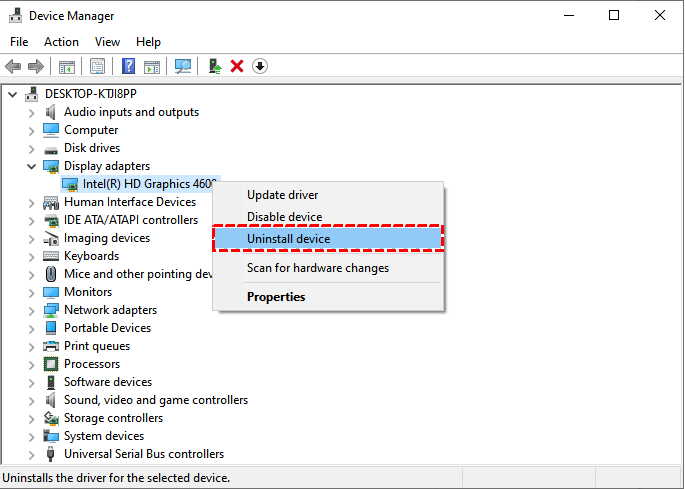Click the Processors chip icon
The height and width of the screenshot is (489, 685).
(51, 364)
